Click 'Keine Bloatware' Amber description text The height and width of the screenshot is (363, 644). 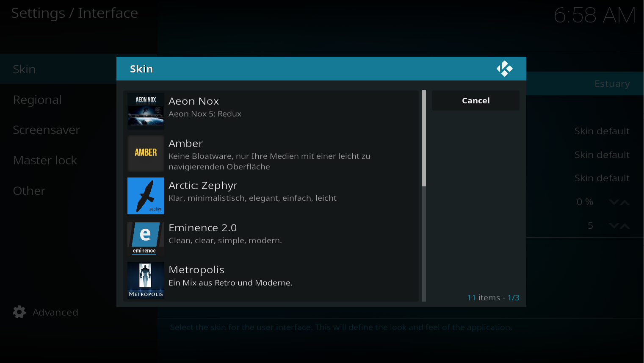pyautogui.click(x=269, y=161)
